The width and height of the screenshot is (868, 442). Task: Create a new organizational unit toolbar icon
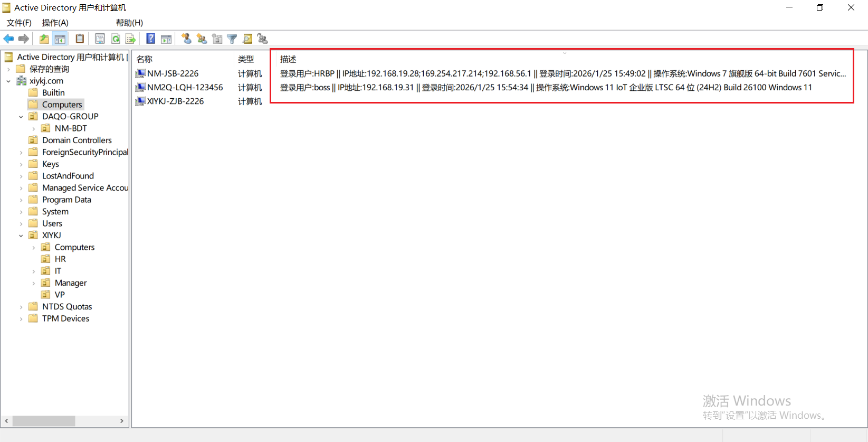(x=217, y=39)
